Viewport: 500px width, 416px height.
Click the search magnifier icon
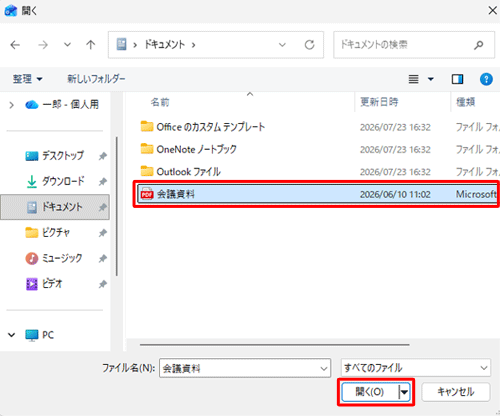(x=479, y=45)
